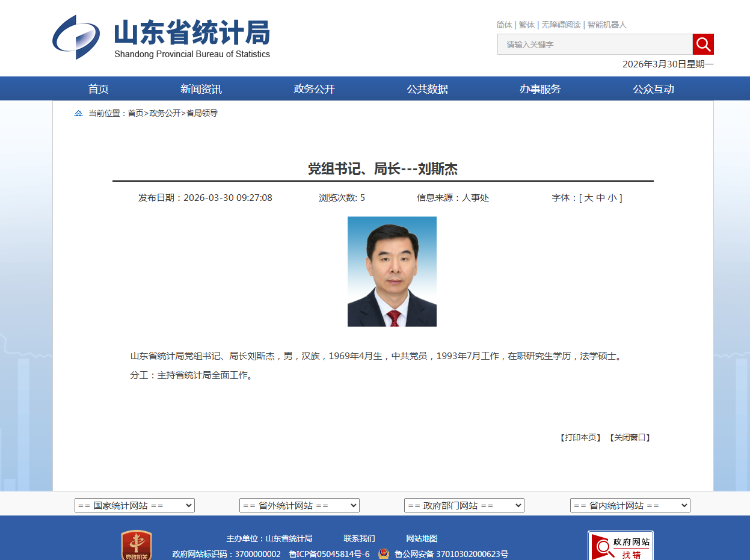The height and width of the screenshot is (560, 750).
Task: Click the party and government agency badge icon
Action: (x=137, y=546)
